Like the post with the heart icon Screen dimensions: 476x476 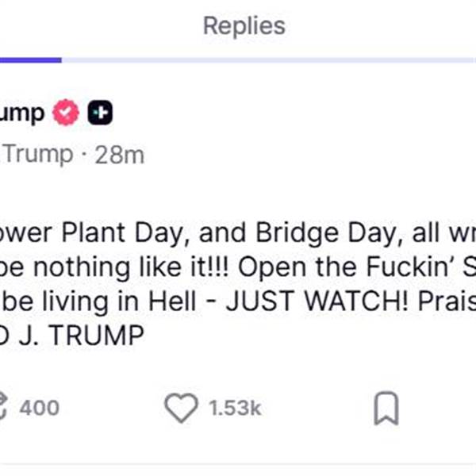(181, 409)
